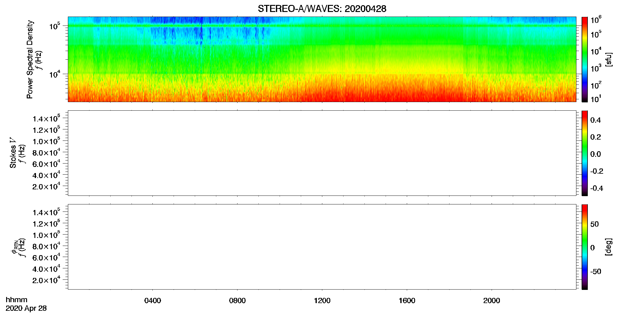Click the 10^1 label on sfu color bar
The height and width of the screenshot is (332, 644).
pyautogui.click(x=596, y=99)
